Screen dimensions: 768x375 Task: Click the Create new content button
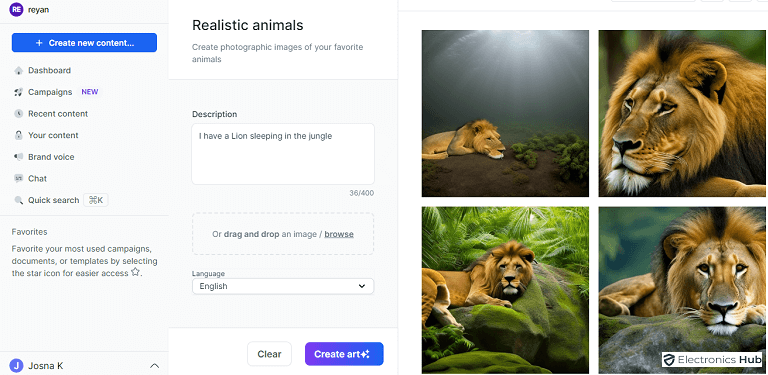pos(84,43)
